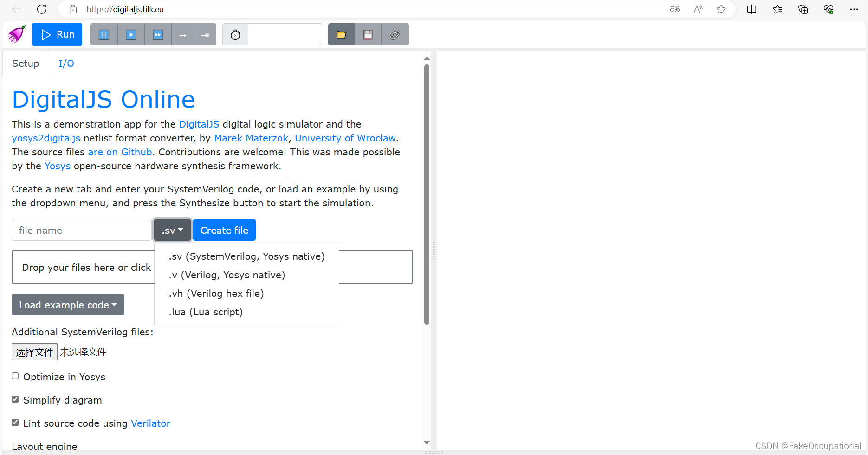The height and width of the screenshot is (455, 868).
Task: Open Marek Materzok link
Action: tap(251, 138)
